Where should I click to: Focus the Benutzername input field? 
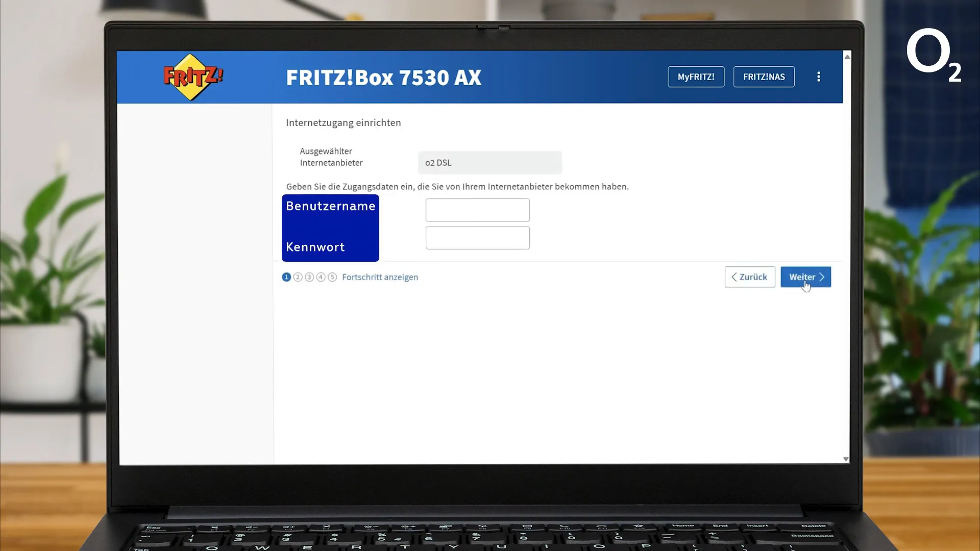[x=478, y=210]
